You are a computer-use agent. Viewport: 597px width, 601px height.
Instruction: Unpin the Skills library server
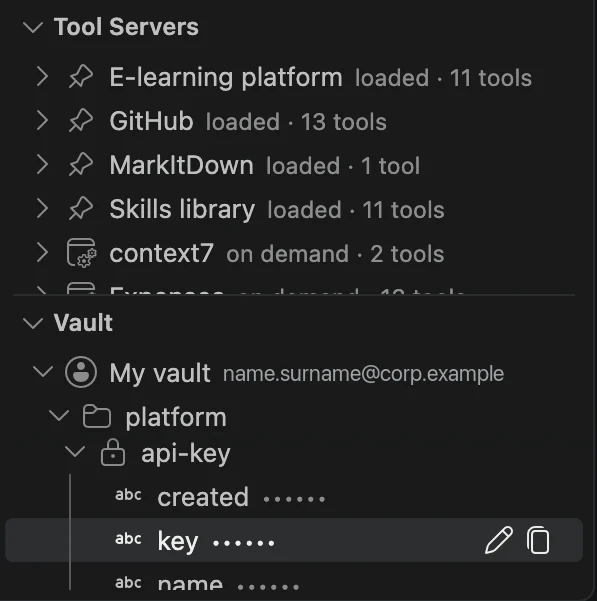coord(81,209)
